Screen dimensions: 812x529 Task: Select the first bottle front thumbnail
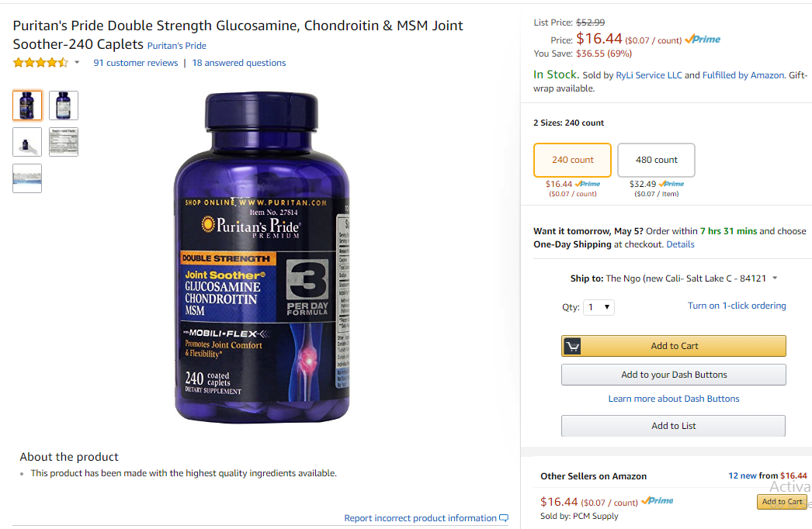27,105
